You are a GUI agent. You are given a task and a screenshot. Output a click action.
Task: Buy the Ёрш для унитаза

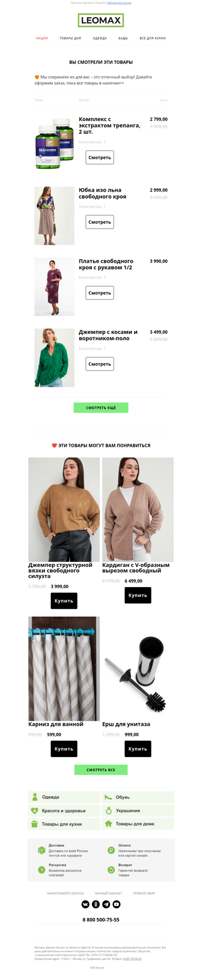click(x=138, y=748)
